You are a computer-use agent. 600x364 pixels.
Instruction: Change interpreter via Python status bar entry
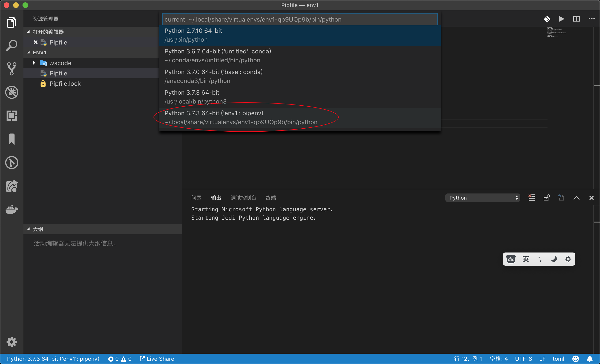tap(53, 358)
